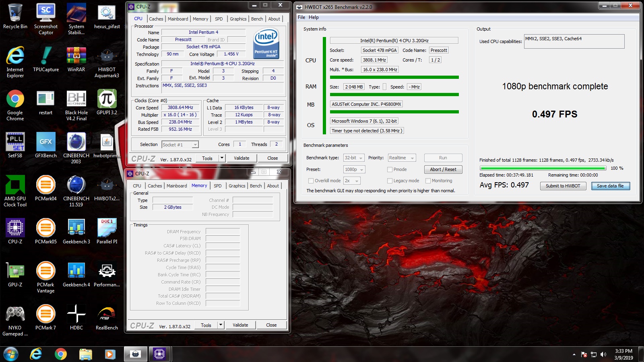644x362 pixels.
Task: Expand Tools arrow in bottom CPU-Z window
Action: (221, 325)
